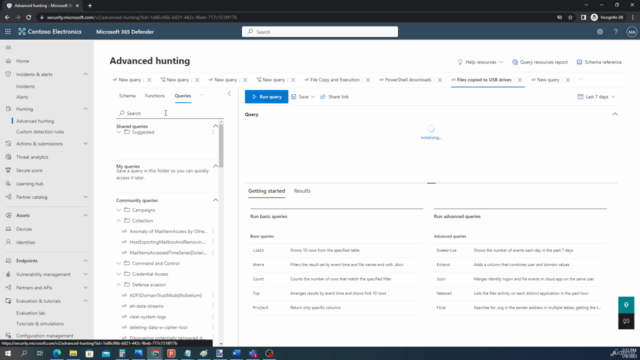The width and height of the screenshot is (640, 360).
Task: Open more options for clear-system-logs query
Action: (x=213, y=317)
